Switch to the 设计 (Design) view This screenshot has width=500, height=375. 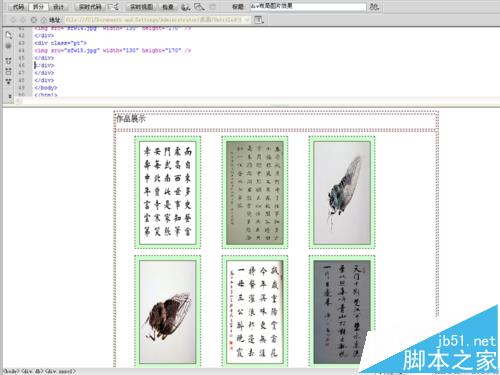tap(58, 6)
